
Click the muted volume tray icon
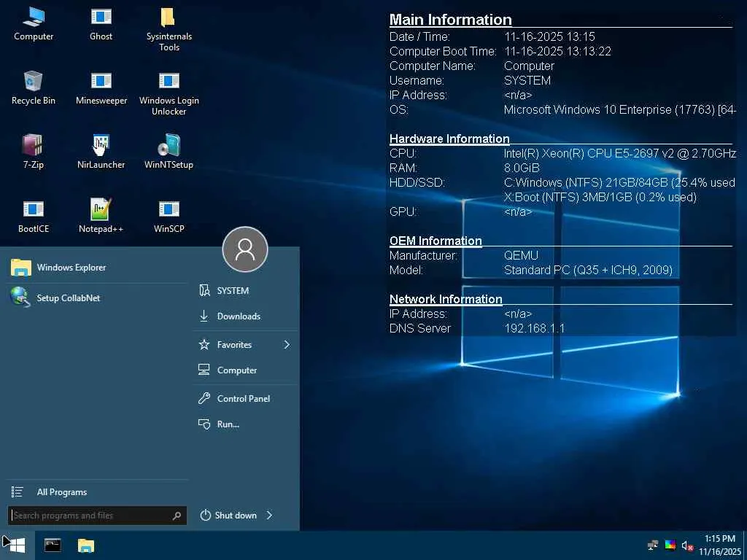click(x=687, y=545)
